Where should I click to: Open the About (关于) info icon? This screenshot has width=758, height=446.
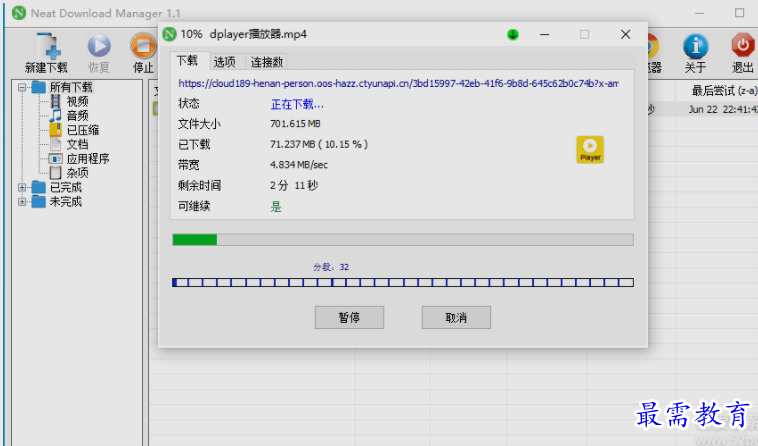[695, 46]
